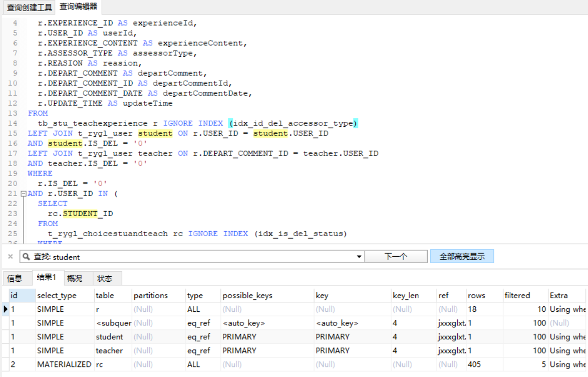Select the MATERIALIZED cell in the last row
Image resolution: width=588 pixels, height=377 pixels.
64,364
